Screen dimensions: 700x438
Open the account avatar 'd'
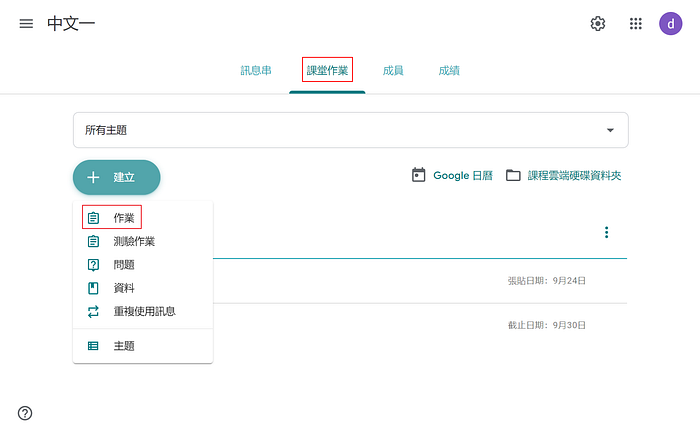click(x=671, y=24)
